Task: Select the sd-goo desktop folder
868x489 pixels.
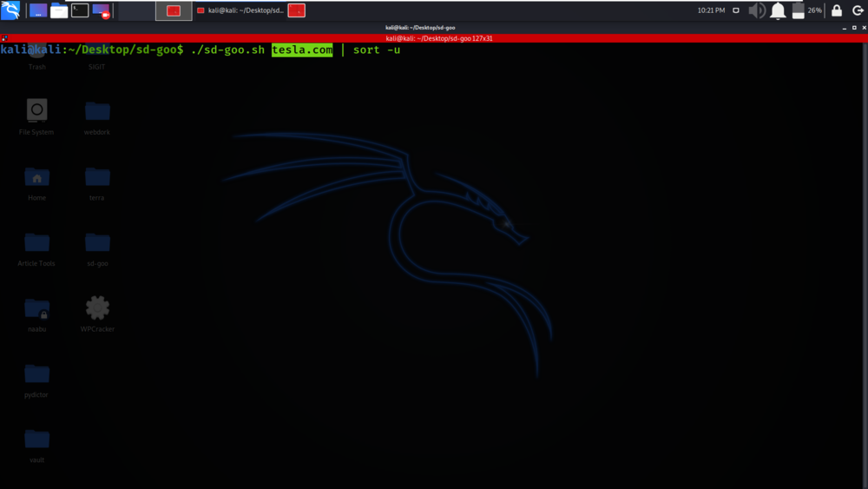Action: tap(97, 249)
